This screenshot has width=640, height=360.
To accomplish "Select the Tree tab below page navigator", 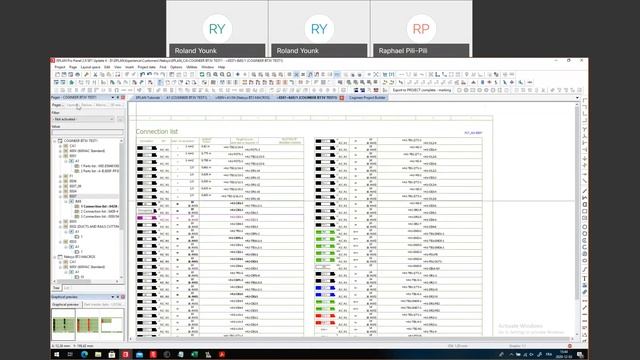I will coord(56,288).
